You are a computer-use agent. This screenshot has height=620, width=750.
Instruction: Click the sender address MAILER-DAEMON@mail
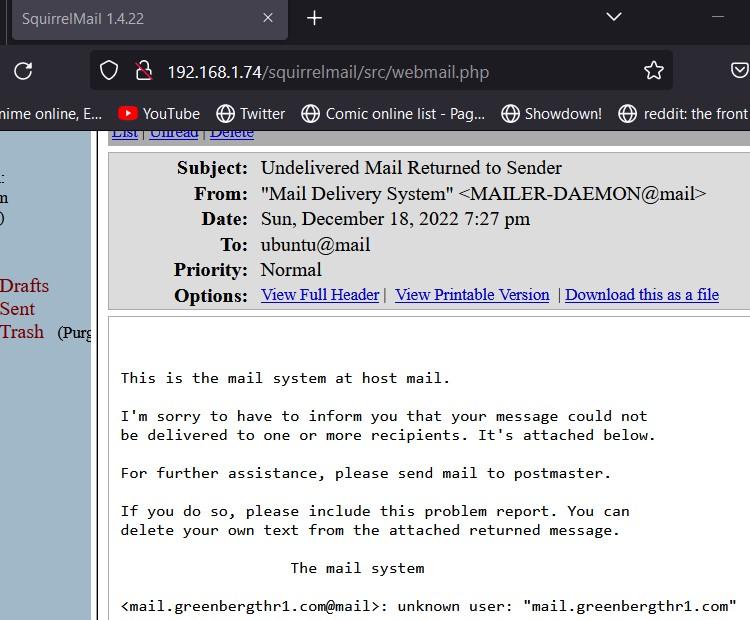tap(582, 194)
